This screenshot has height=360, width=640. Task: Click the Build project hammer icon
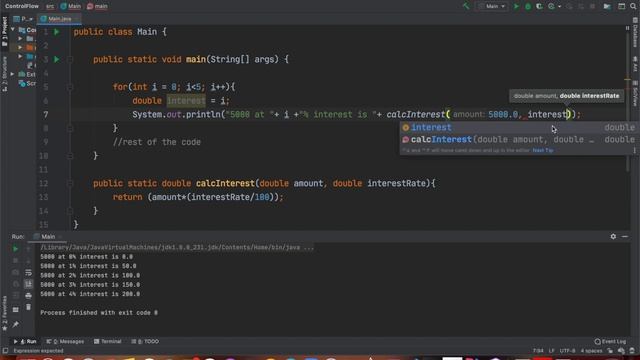(x=466, y=6)
